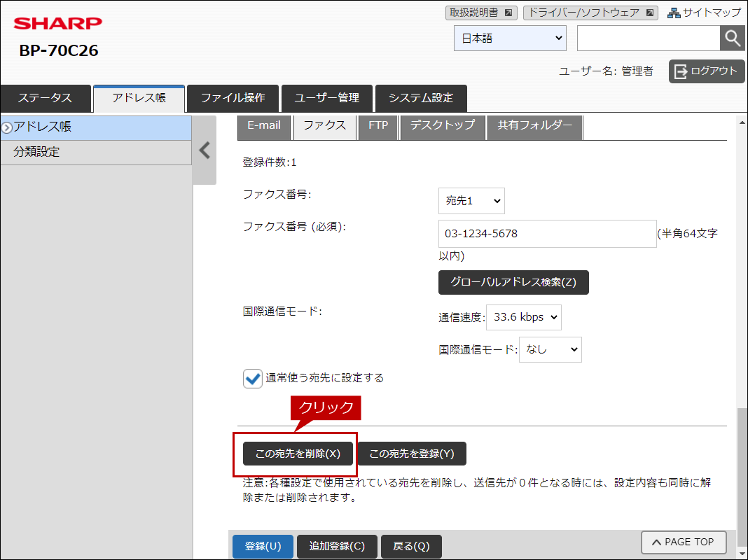Switch to the 共有フォルダー tab
The width and height of the screenshot is (748, 560).
coord(534,126)
